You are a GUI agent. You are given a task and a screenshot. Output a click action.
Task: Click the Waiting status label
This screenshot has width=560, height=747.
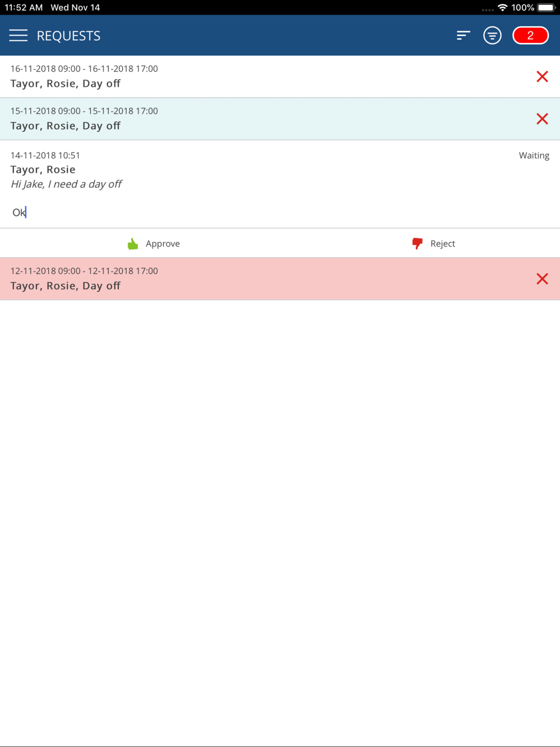[x=534, y=156]
